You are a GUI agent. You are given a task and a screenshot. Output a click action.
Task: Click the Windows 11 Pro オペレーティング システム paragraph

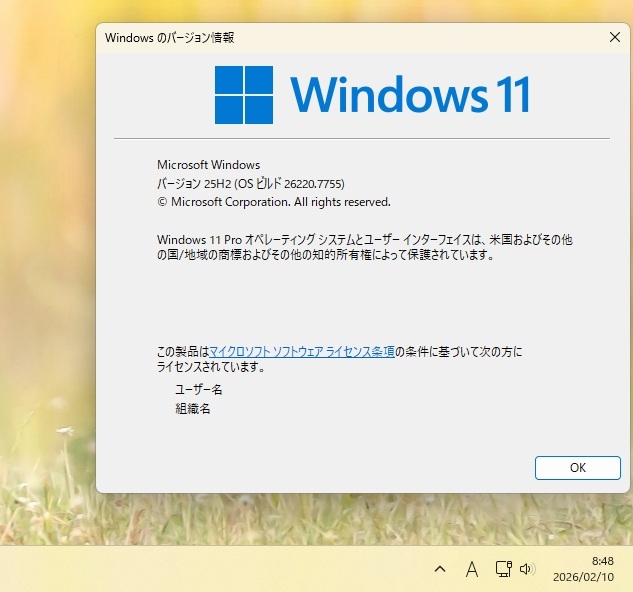click(365, 247)
